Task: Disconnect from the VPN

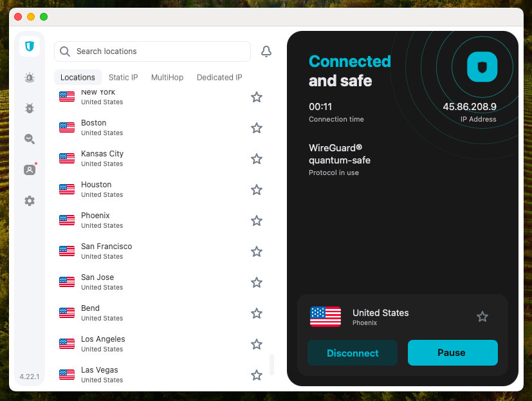Action: [x=353, y=353]
